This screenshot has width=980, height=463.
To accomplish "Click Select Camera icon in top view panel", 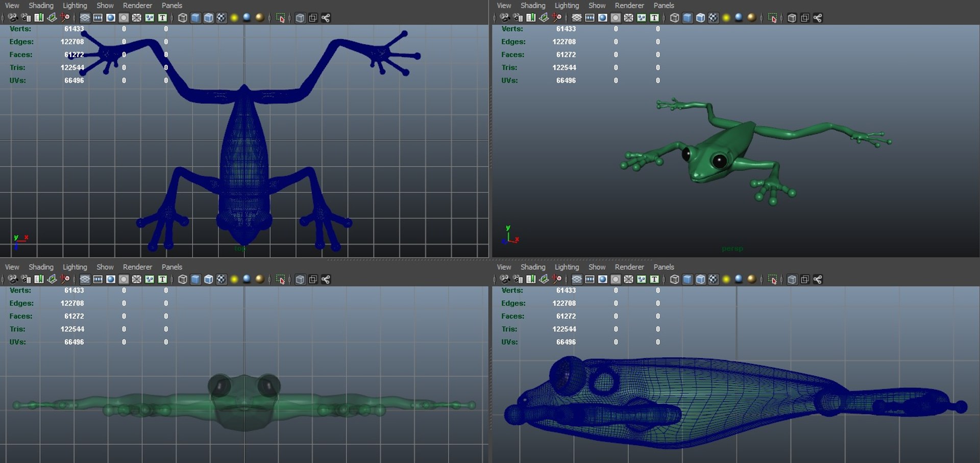I will point(13,18).
